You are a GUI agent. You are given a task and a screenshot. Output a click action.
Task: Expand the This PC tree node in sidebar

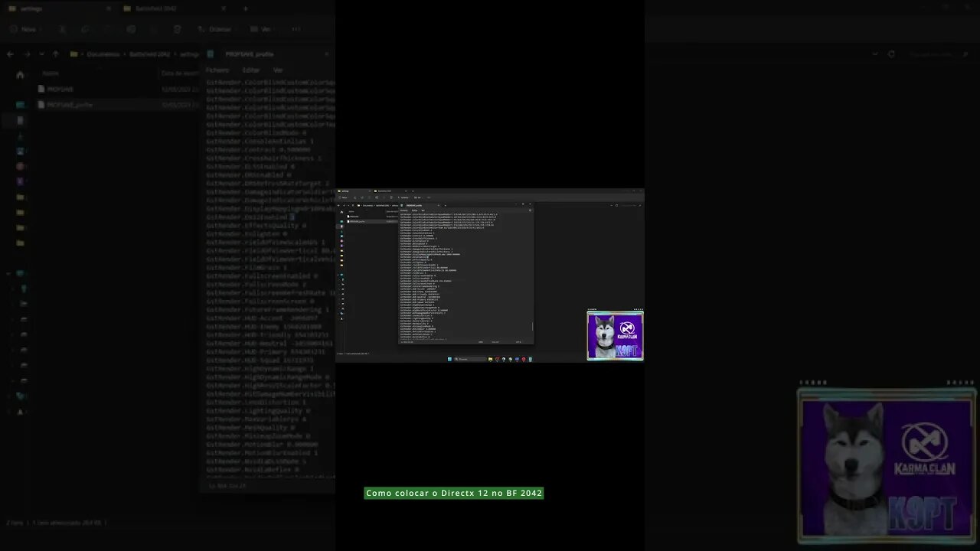[x=8, y=273]
